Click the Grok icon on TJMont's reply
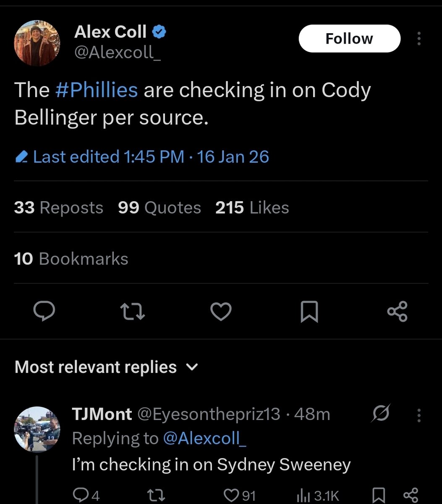Screen dimensions: 442x504 [x=381, y=414]
